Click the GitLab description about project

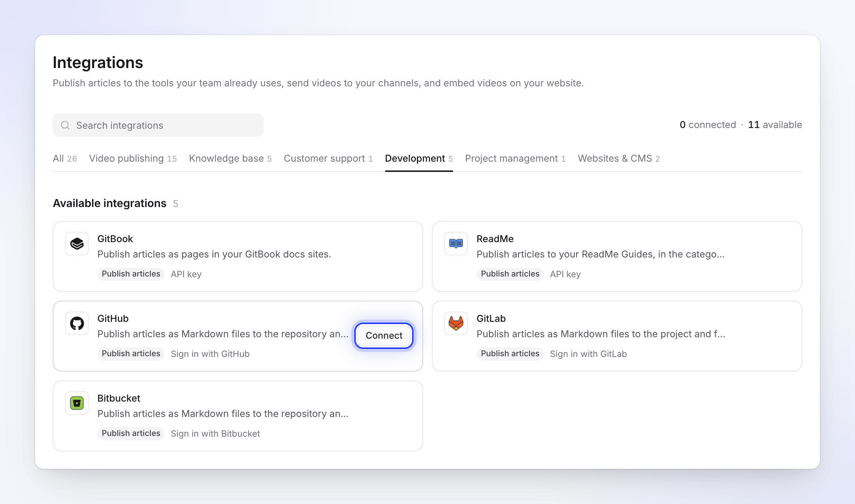coord(601,334)
